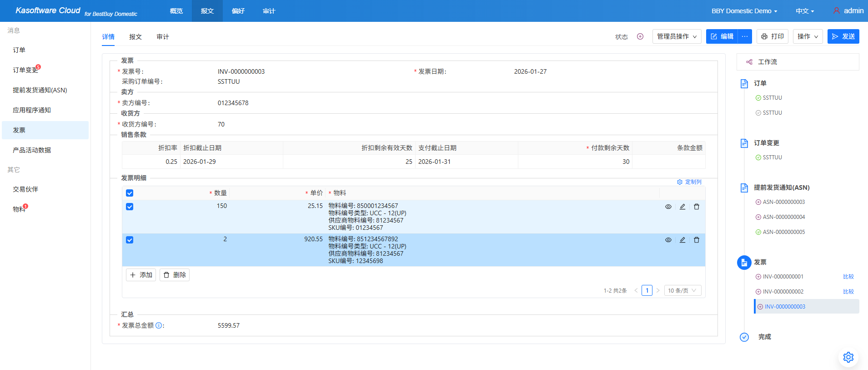The image size is (868, 370).
Task: Click the status plus circle icon
Action: pyautogui.click(x=640, y=36)
